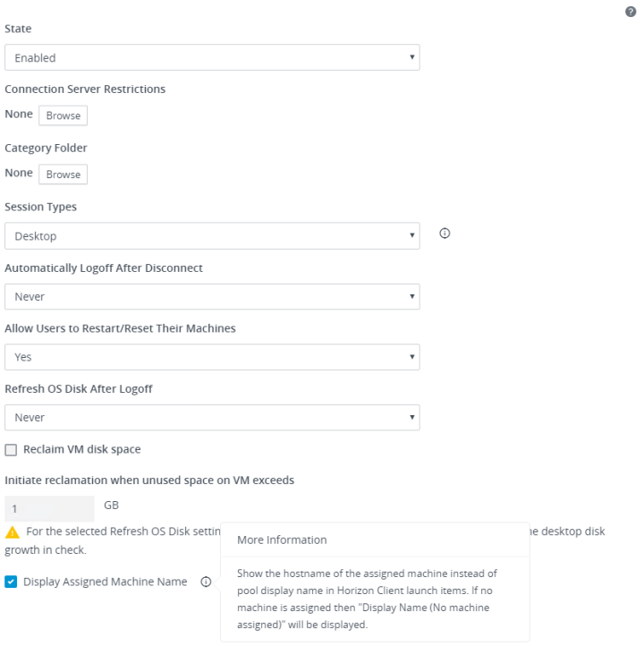
Task: Click the arrow on the Session Types dropdown
Action: pyautogui.click(x=411, y=236)
